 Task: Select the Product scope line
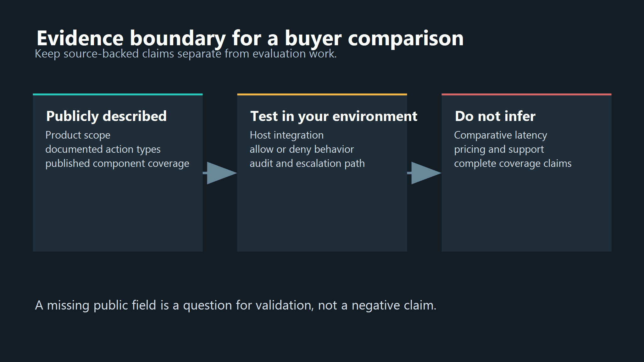tap(78, 135)
